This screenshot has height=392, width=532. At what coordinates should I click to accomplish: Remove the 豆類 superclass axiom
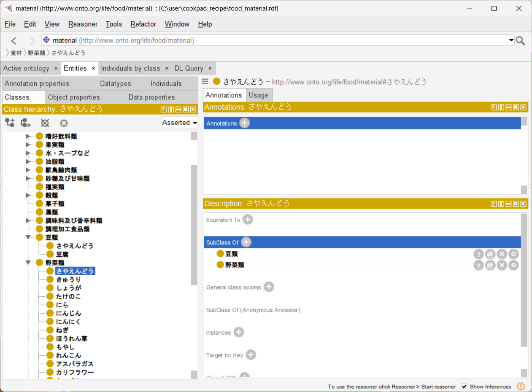[502, 254]
